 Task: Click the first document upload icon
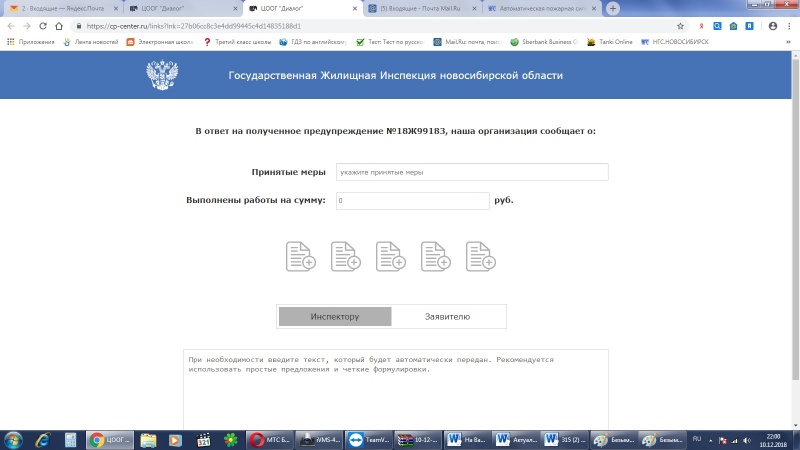301,256
